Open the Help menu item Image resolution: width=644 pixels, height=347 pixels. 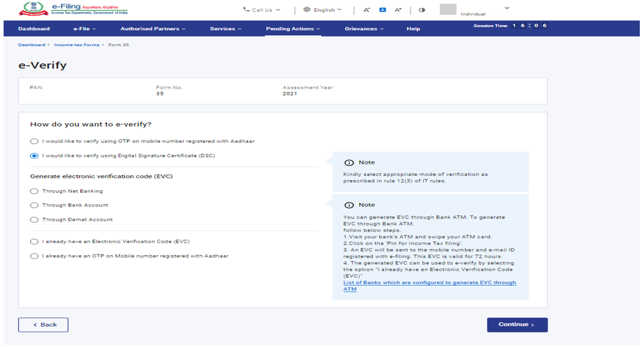pyautogui.click(x=413, y=29)
